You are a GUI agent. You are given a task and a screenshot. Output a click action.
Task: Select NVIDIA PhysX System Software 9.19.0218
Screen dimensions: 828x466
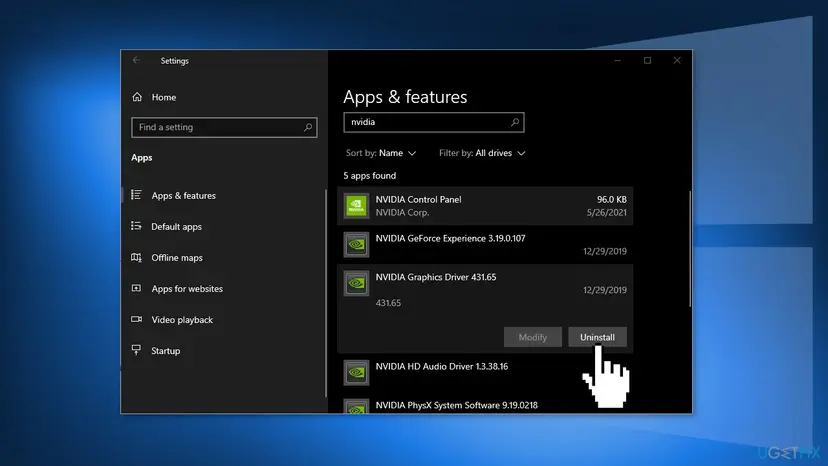[x=456, y=405]
